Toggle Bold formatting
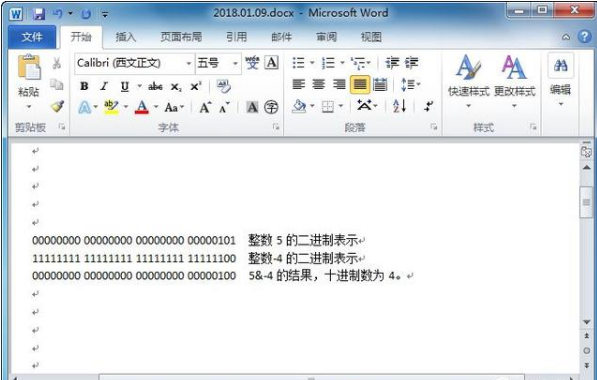This screenshot has width=597, height=380. click(x=84, y=86)
